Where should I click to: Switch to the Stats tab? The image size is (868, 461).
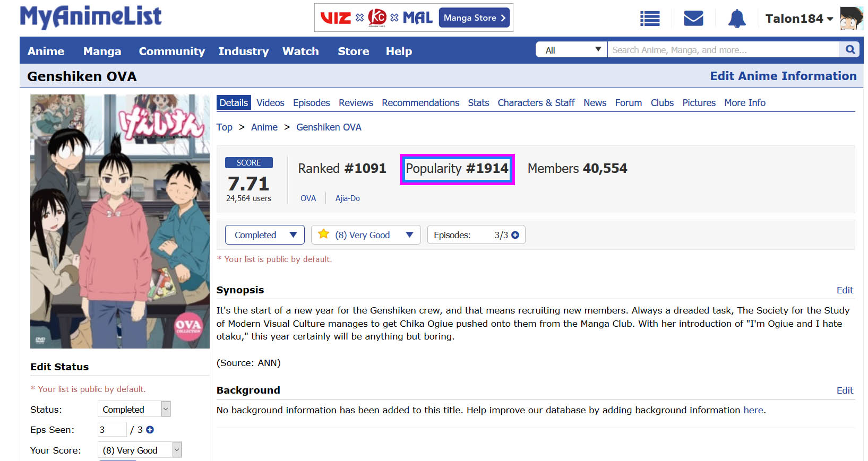point(478,102)
